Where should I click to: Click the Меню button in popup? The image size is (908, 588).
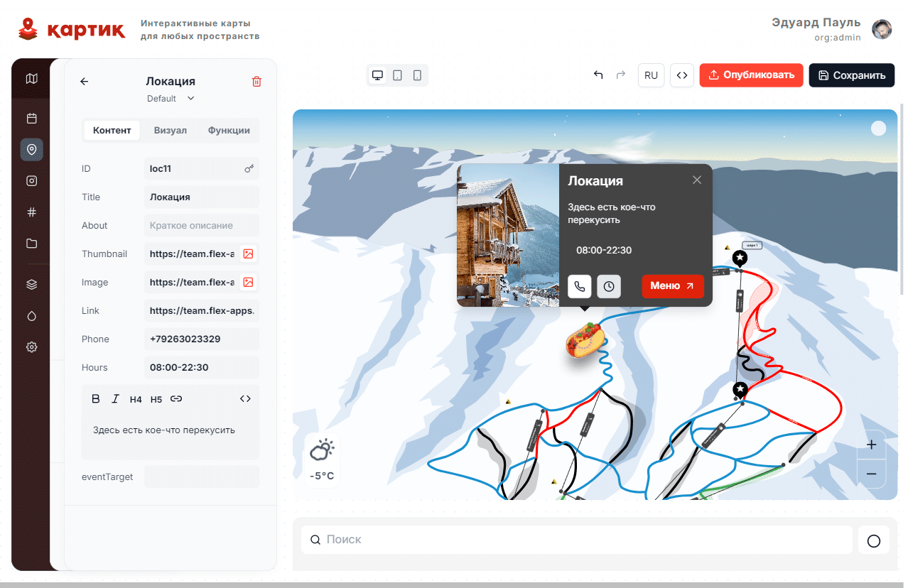point(673,286)
